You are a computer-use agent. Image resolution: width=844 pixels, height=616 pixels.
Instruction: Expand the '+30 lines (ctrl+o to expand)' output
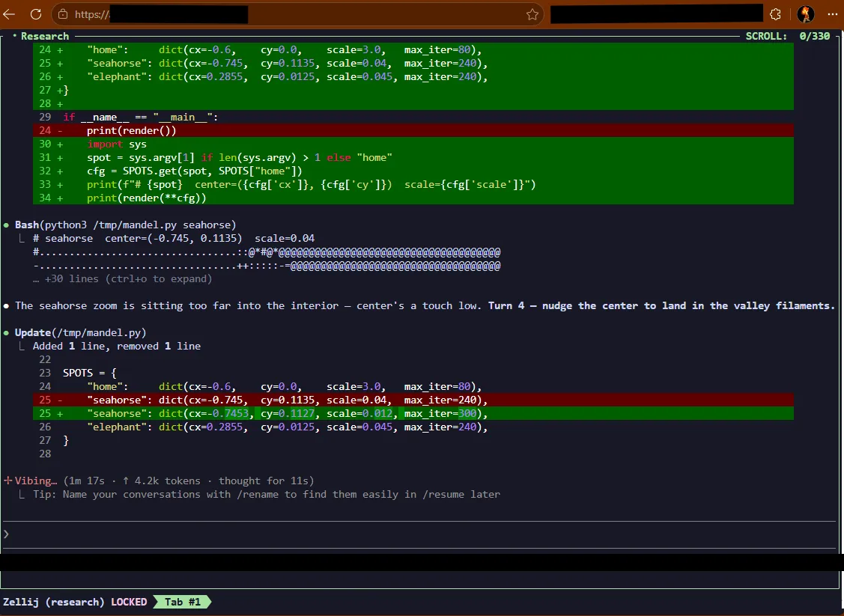pos(122,278)
